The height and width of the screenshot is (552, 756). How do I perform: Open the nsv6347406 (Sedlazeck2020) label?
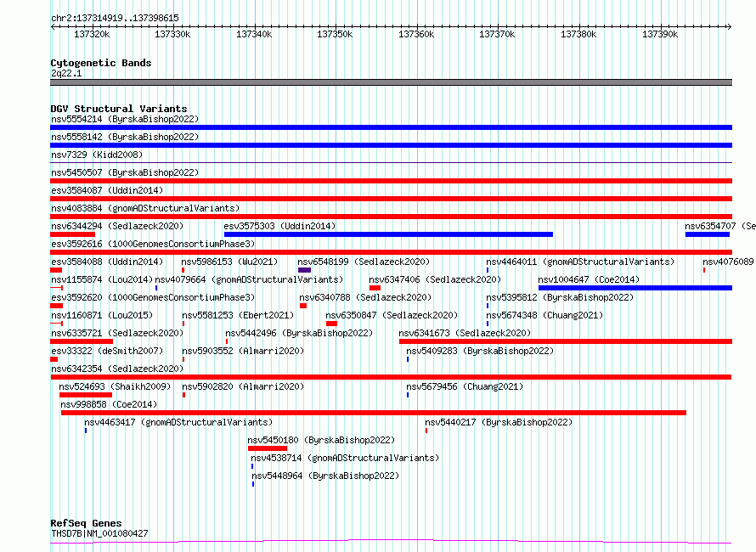pyautogui.click(x=435, y=279)
